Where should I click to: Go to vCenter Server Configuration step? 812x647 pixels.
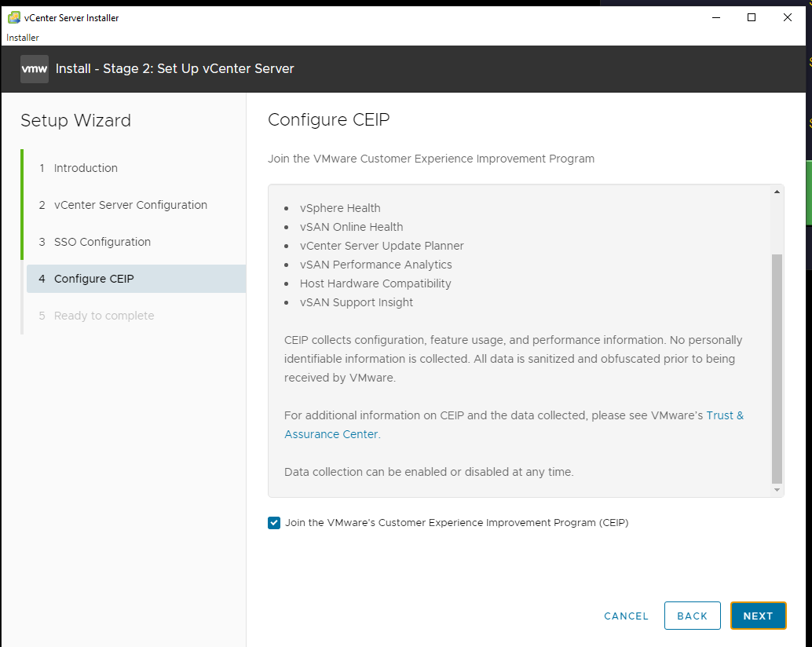[x=123, y=205]
